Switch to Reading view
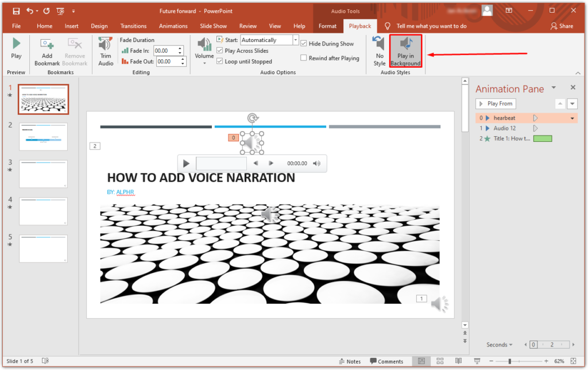Screen dimensions: 588x370 point(458,361)
